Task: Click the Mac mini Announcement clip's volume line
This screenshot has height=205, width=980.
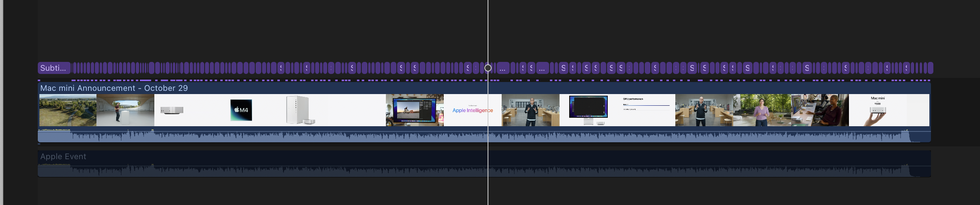Action: pos(484,131)
